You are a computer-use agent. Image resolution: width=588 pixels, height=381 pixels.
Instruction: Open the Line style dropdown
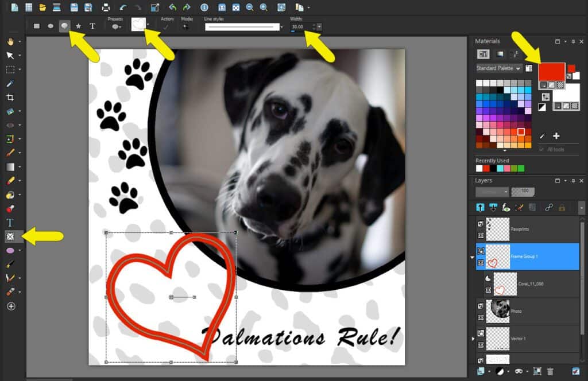click(282, 26)
